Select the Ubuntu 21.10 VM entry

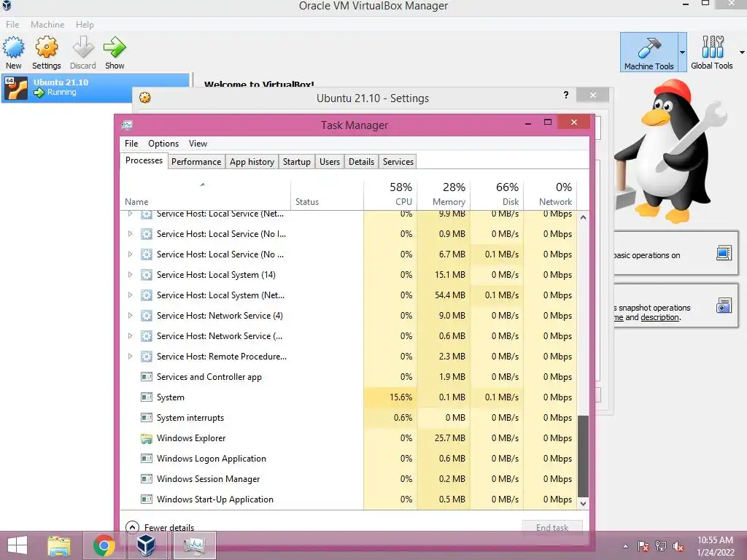pyautogui.click(x=96, y=87)
